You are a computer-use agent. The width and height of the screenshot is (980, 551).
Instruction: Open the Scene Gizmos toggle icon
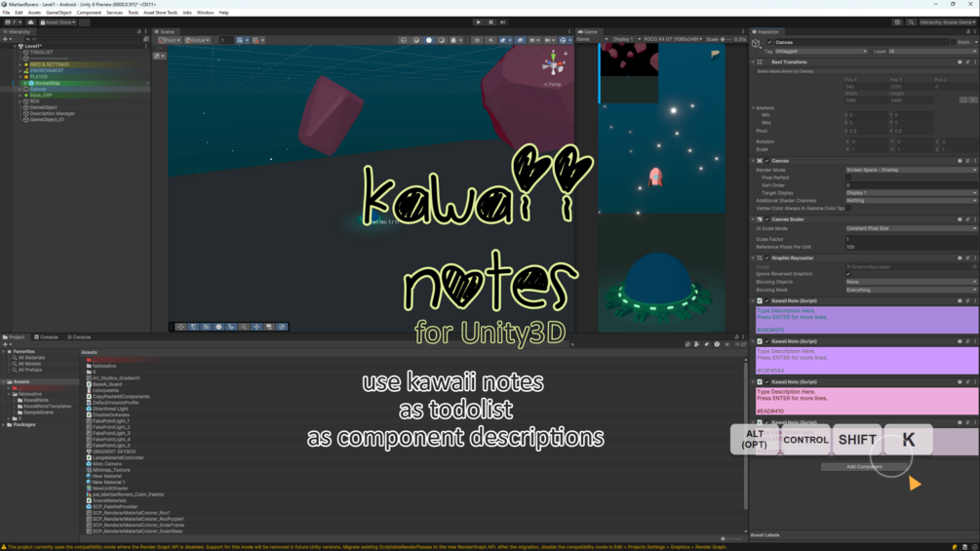563,40
